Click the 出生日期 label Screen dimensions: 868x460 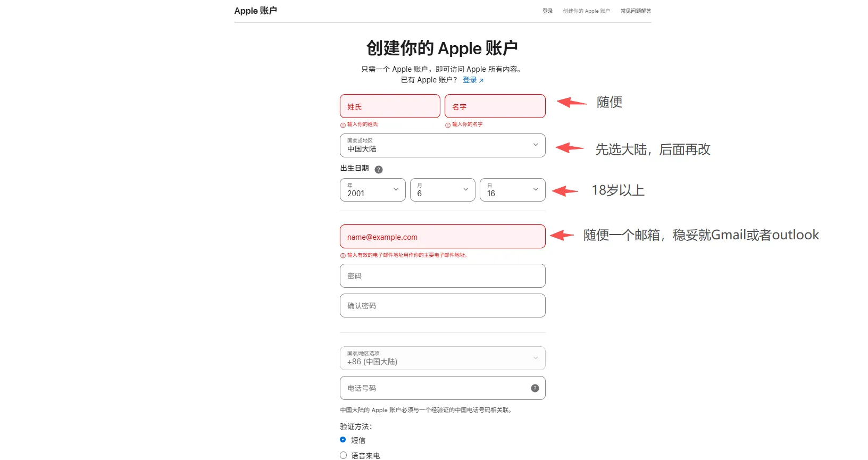[354, 168]
